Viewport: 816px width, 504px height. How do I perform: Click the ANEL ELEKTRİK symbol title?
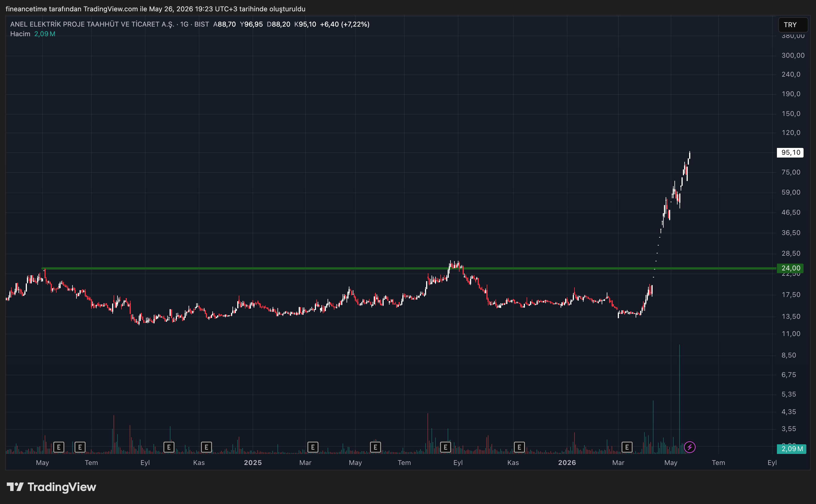click(x=92, y=24)
